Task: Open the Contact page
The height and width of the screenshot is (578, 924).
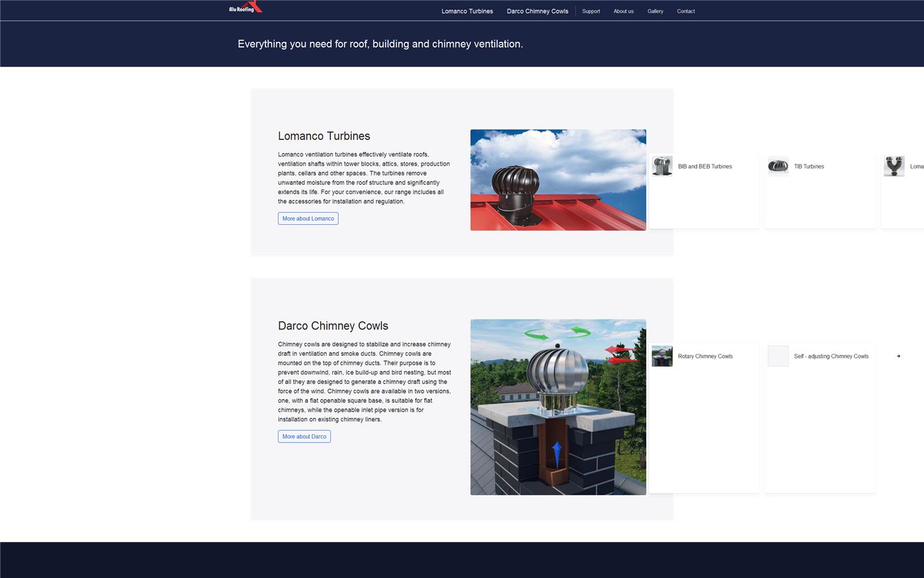Action: pos(686,11)
